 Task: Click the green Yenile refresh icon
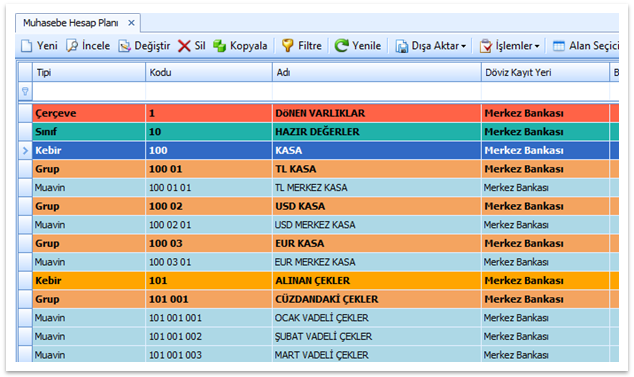click(341, 45)
